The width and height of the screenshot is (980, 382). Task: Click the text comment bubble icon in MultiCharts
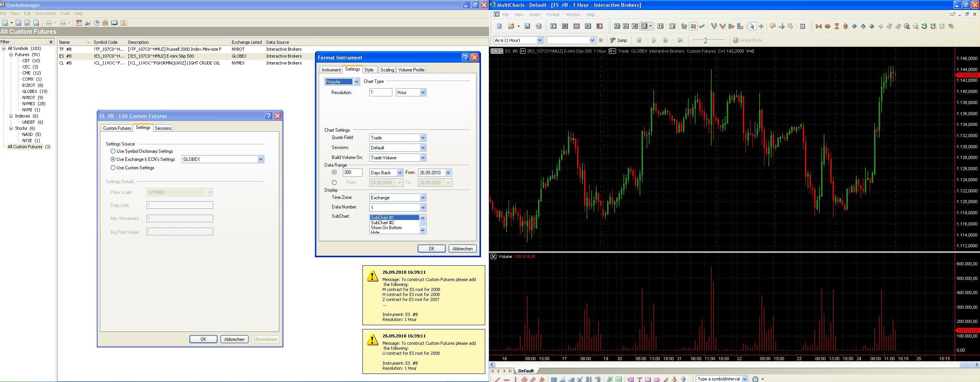[772, 26]
